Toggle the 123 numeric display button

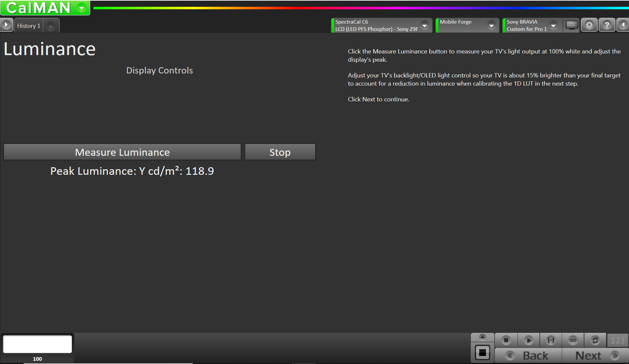coord(617,340)
